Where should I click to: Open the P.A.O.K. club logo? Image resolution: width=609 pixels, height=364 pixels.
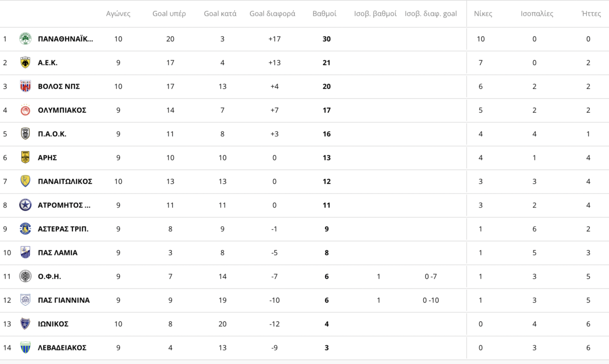[x=25, y=134]
